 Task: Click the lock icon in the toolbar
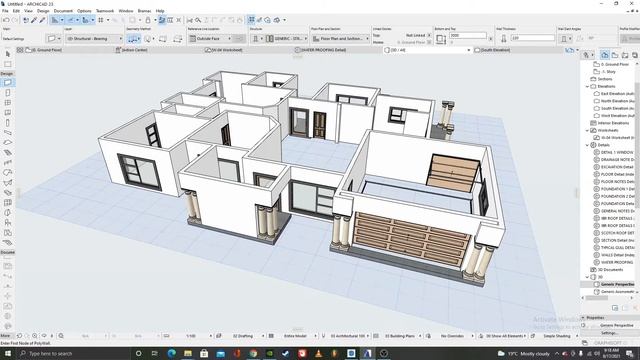(148, 20)
